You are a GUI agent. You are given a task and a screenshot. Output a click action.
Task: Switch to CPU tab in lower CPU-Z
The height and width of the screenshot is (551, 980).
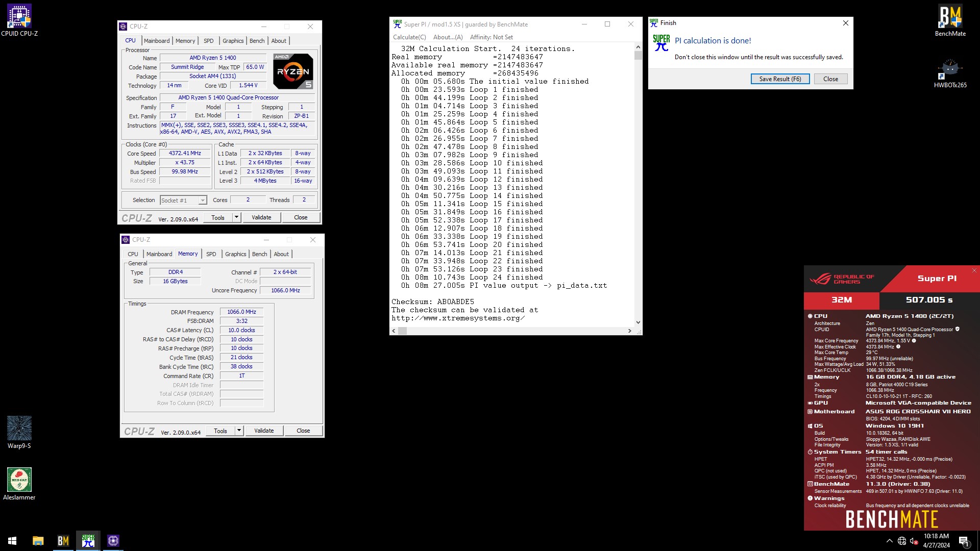click(x=133, y=254)
